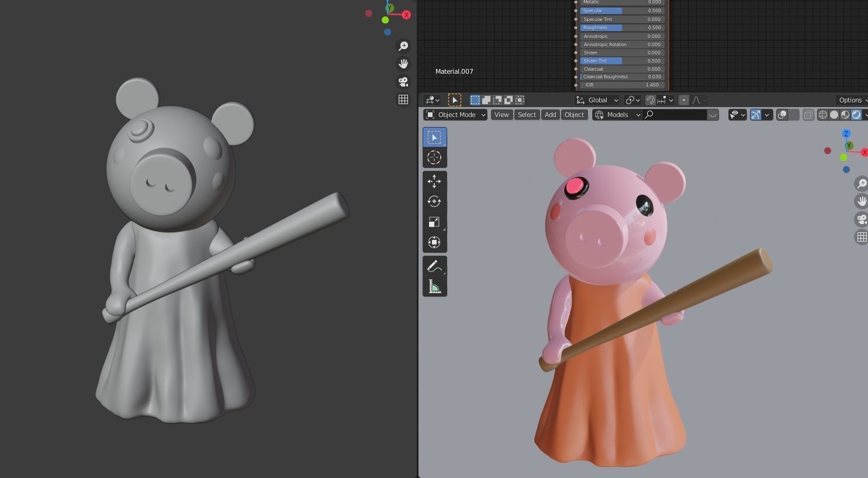Switch to wireframe shading
Screen dimensions: 868x478
click(x=823, y=115)
